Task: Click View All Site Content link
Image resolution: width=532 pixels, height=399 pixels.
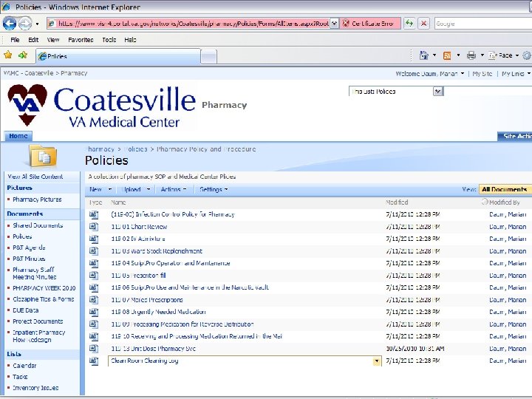Action: 35,177
